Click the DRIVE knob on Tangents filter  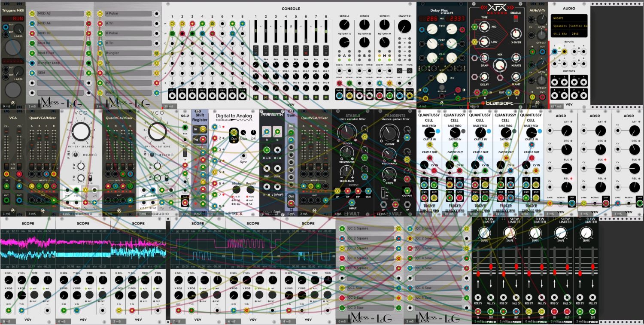click(389, 173)
